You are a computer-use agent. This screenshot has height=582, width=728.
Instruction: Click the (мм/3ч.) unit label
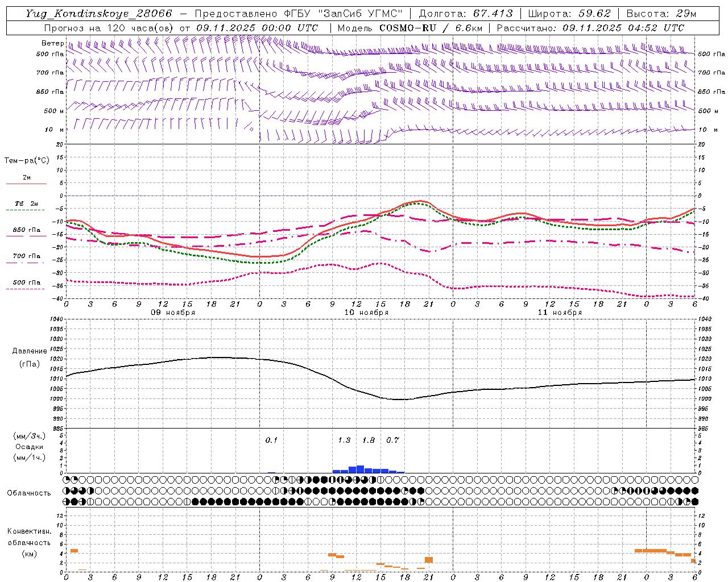click(x=29, y=436)
